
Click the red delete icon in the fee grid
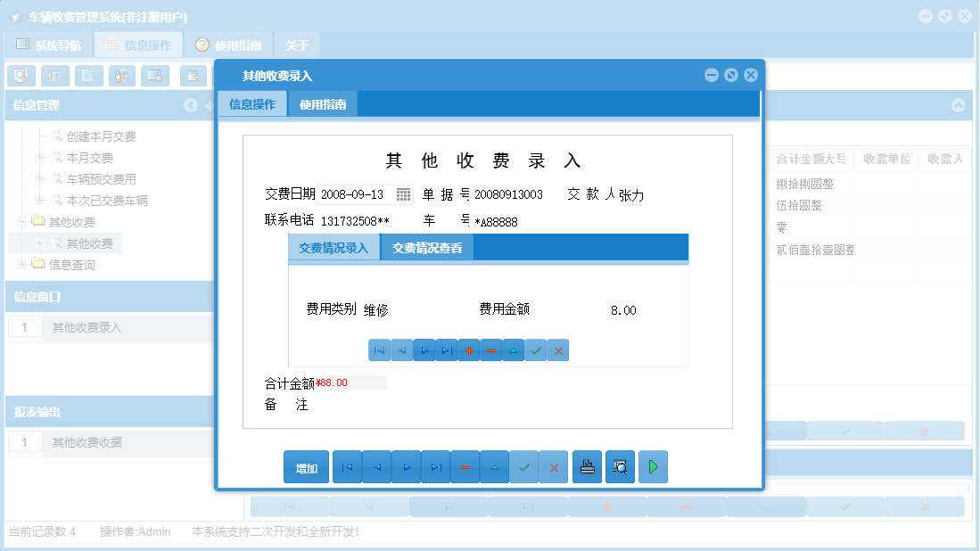(x=491, y=350)
